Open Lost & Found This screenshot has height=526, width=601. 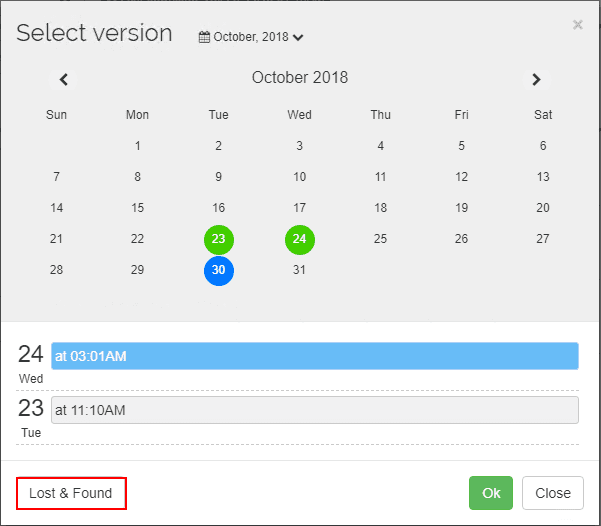(71, 493)
